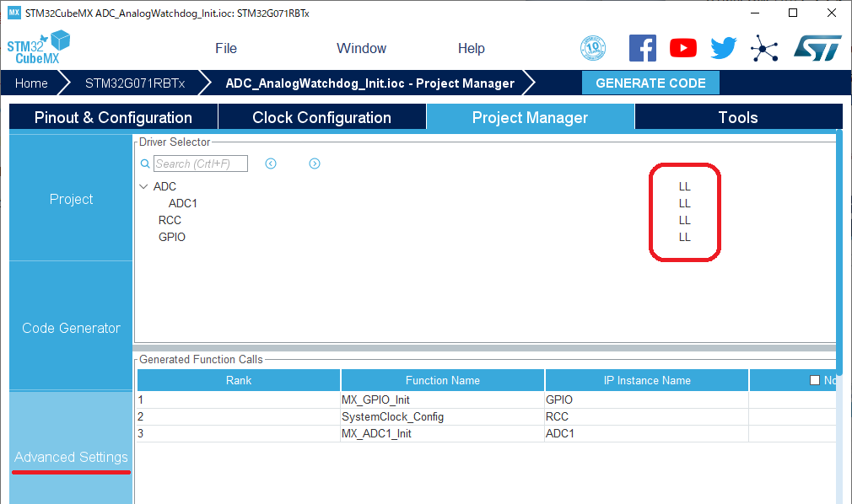Click the Project Manager breadcrumb item
The image size is (852, 504).
point(370,83)
